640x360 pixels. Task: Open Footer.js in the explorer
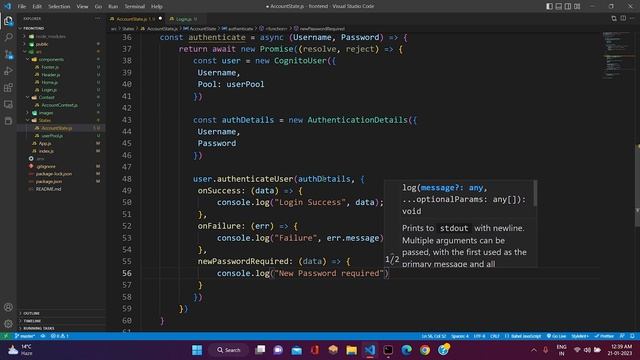[50, 67]
